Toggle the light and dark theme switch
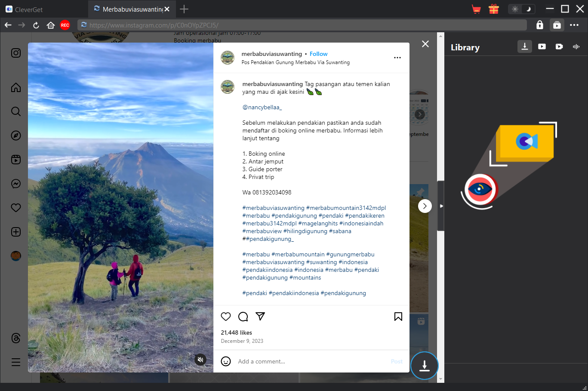This screenshot has height=391, width=588. tap(522, 9)
